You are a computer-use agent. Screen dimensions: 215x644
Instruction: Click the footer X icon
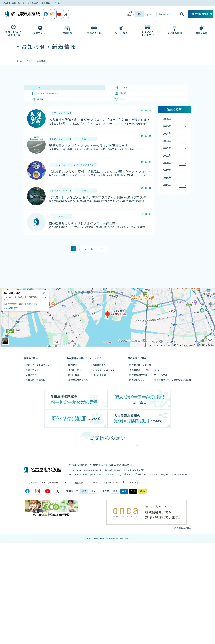coord(58,491)
